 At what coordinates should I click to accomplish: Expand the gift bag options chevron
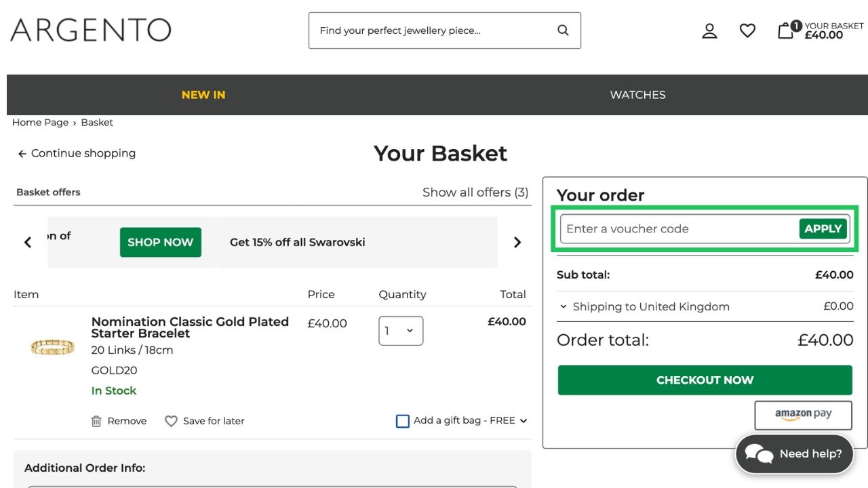point(524,421)
